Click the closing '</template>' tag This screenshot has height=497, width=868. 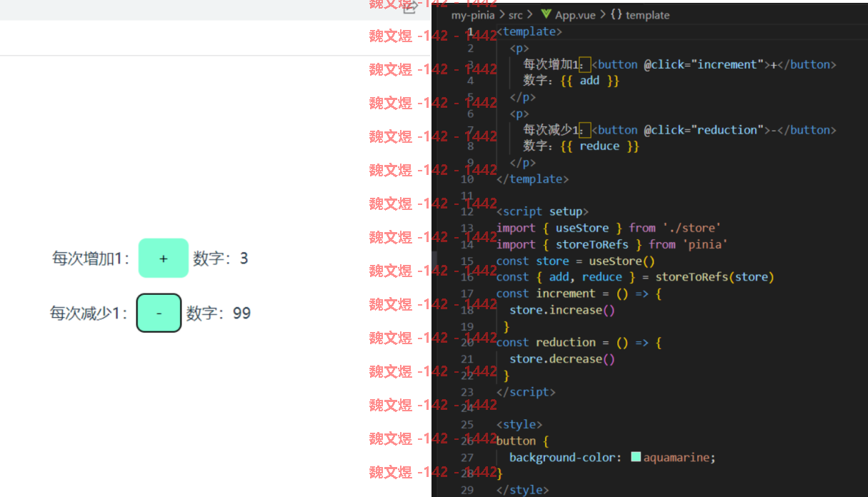pos(533,179)
